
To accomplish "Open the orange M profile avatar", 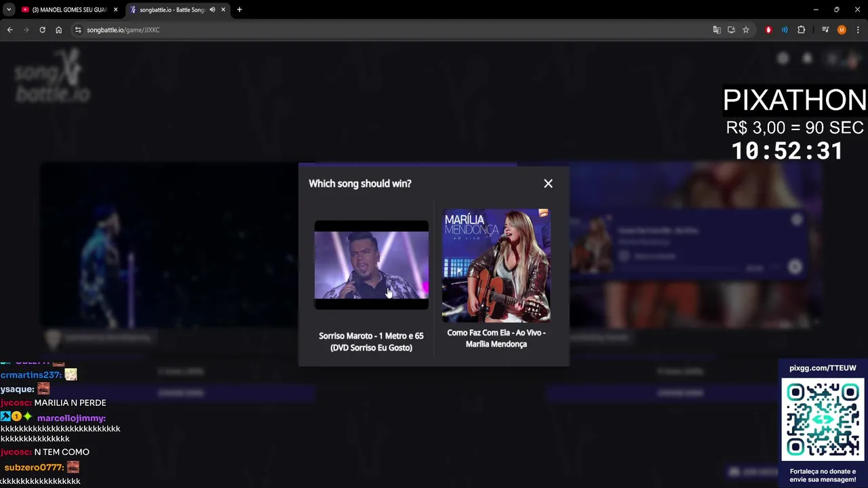I will pos(842,30).
